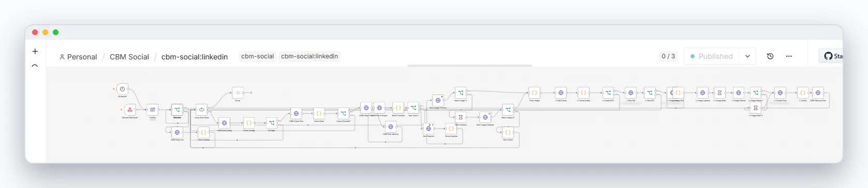Open the Parse Caption code node

pyautogui.click(x=451, y=129)
